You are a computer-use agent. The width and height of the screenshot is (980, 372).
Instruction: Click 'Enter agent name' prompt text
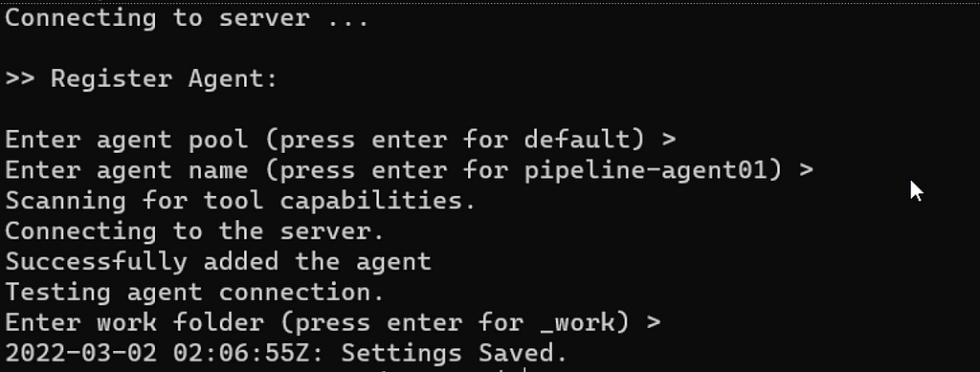[126, 170]
